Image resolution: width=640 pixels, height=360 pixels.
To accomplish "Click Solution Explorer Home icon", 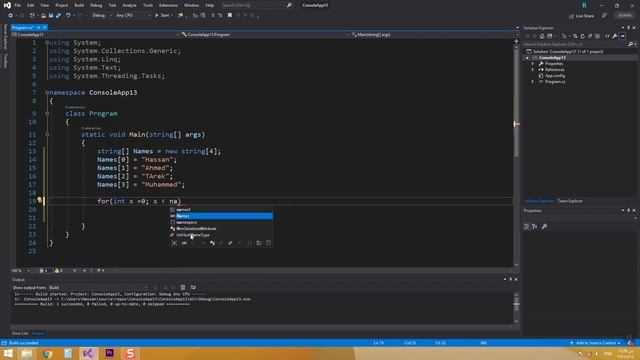I will coord(542,36).
